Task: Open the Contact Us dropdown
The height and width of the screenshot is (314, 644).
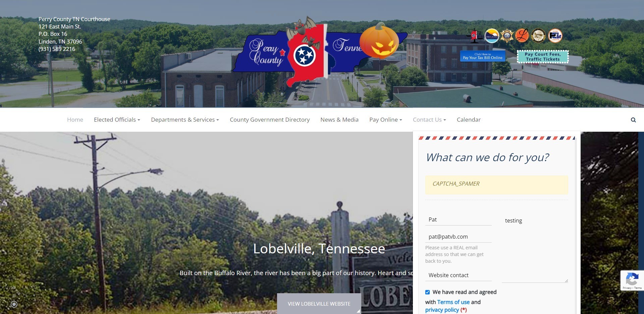Action: point(429,120)
